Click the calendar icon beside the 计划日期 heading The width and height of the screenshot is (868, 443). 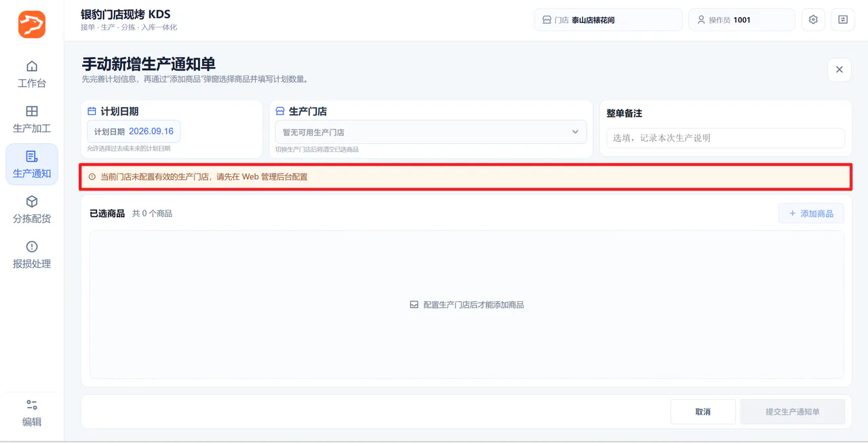[92, 111]
